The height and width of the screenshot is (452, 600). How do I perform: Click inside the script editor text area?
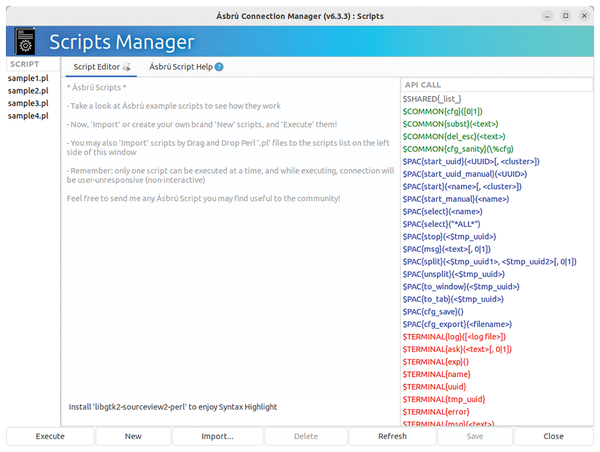pos(230,237)
